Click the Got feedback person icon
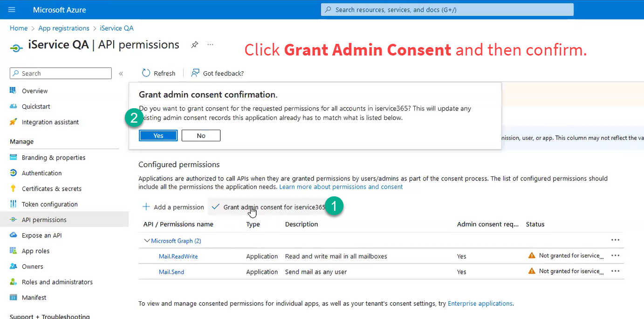Screen dimensions: 644x319 (195, 73)
